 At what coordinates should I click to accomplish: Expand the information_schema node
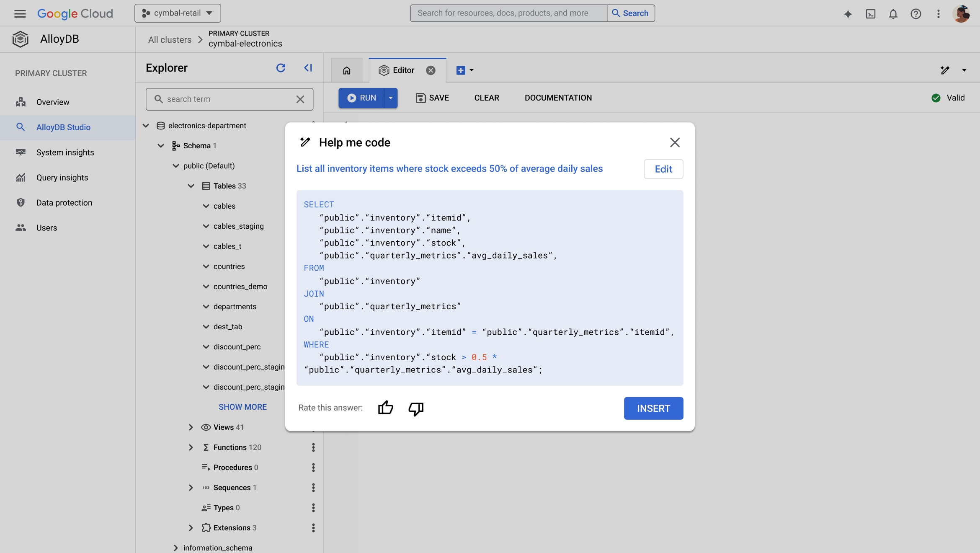175,548
